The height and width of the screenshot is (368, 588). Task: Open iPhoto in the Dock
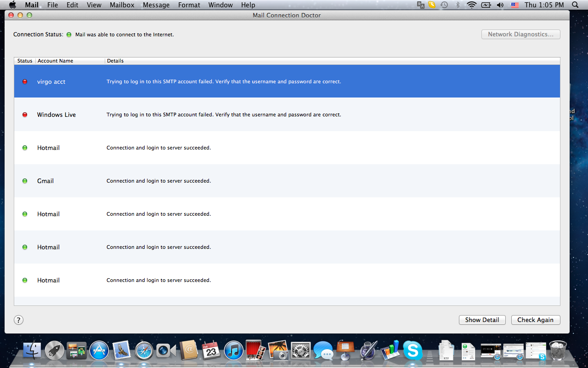coord(278,351)
